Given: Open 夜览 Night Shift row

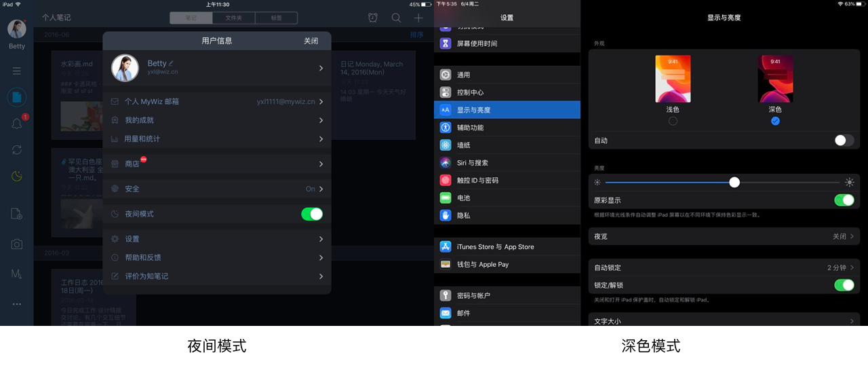Looking at the screenshot, I should click(724, 236).
